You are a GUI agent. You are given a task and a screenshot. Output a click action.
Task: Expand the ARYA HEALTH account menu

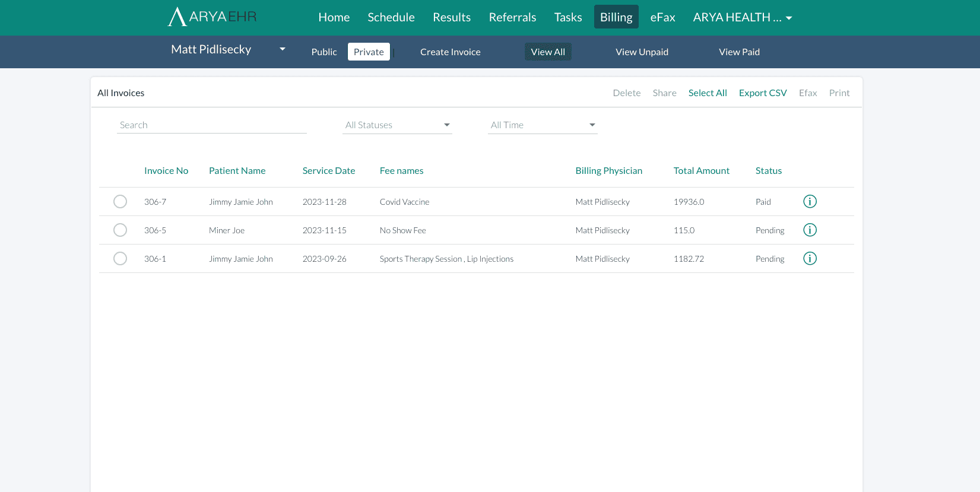click(743, 17)
